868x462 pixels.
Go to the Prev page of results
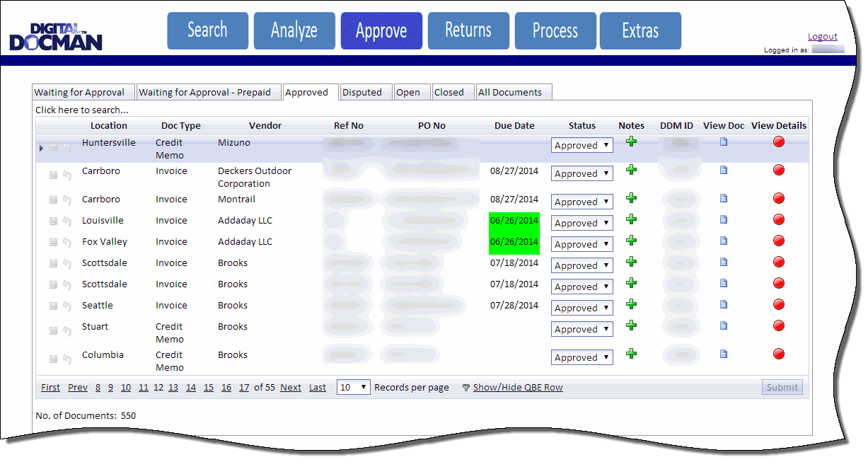click(78, 388)
